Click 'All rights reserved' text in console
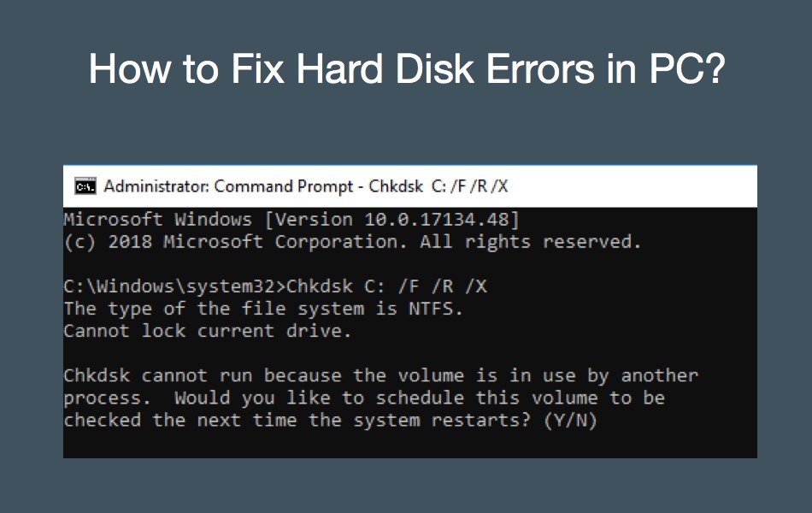Viewport: 812px width, 513px height. pyautogui.click(x=530, y=242)
